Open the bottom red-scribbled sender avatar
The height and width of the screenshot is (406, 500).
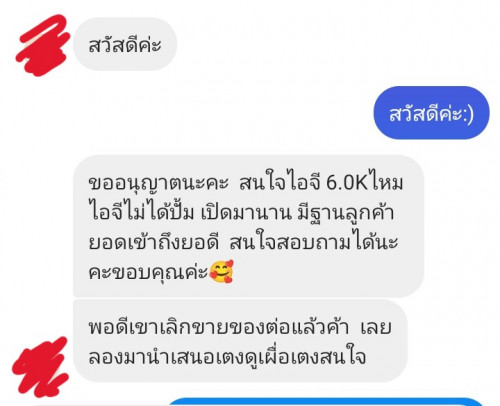tap(40, 367)
